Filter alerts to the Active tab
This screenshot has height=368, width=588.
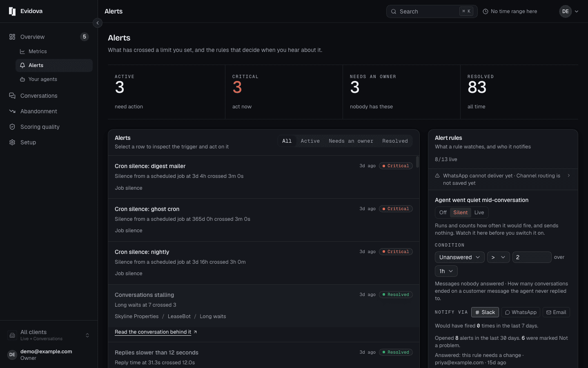pyautogui.click(x=310, y=141)
